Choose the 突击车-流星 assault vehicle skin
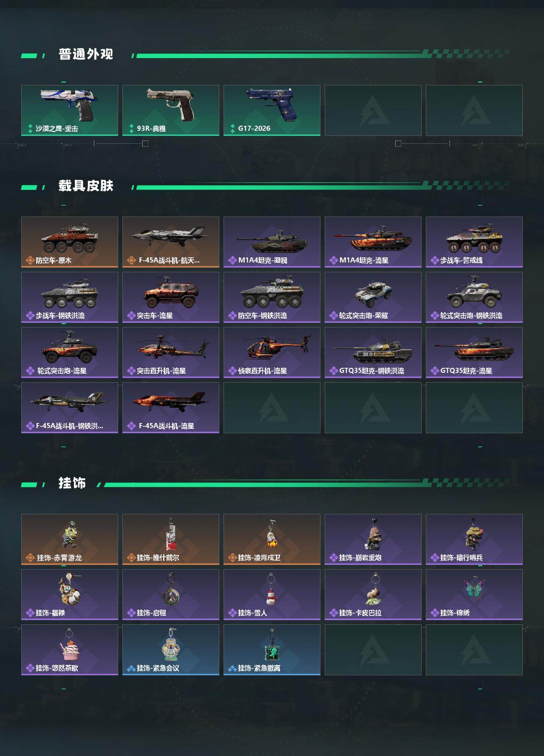Screen dimensions: 544x756 click(171, 297)
